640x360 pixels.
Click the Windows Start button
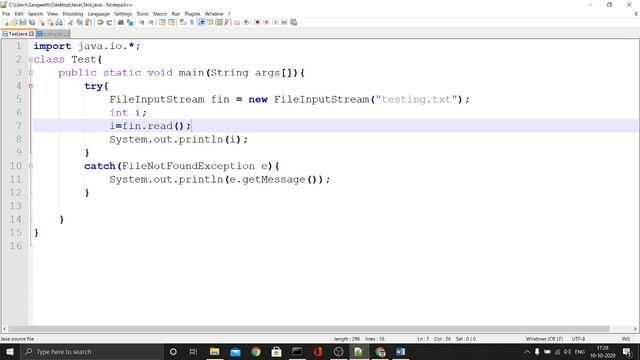10,352
